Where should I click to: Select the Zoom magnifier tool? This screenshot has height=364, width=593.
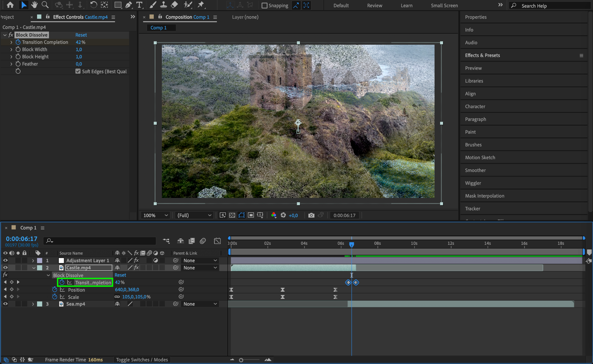[45, 5]
